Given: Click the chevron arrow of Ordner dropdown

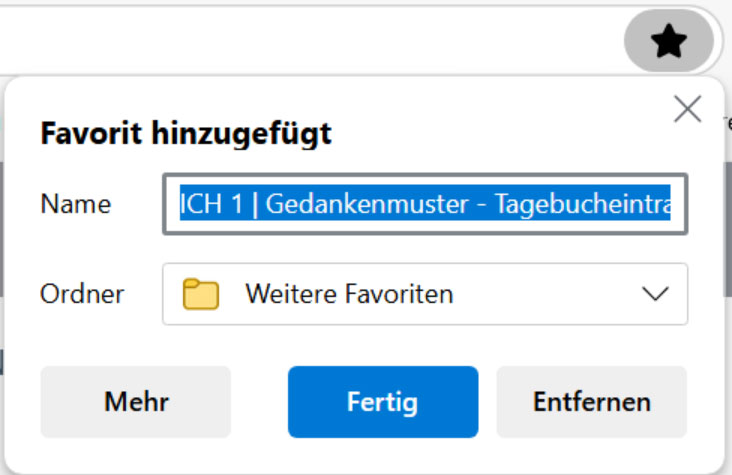Looking at the screenshot, I should pos(655,294).
